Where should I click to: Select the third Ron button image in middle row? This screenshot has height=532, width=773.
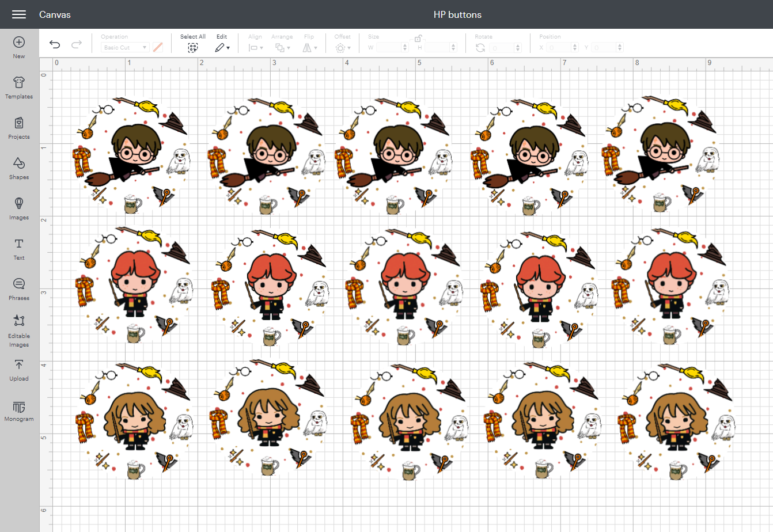point(403,288)
